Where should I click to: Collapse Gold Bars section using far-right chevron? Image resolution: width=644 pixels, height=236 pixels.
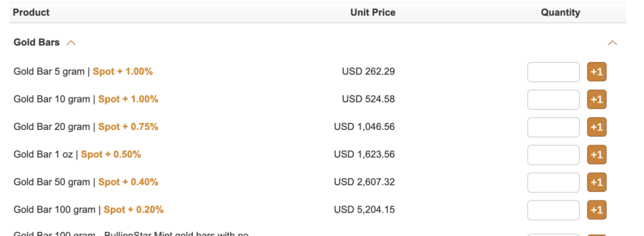pyautogui.click(x=612, y=43)
